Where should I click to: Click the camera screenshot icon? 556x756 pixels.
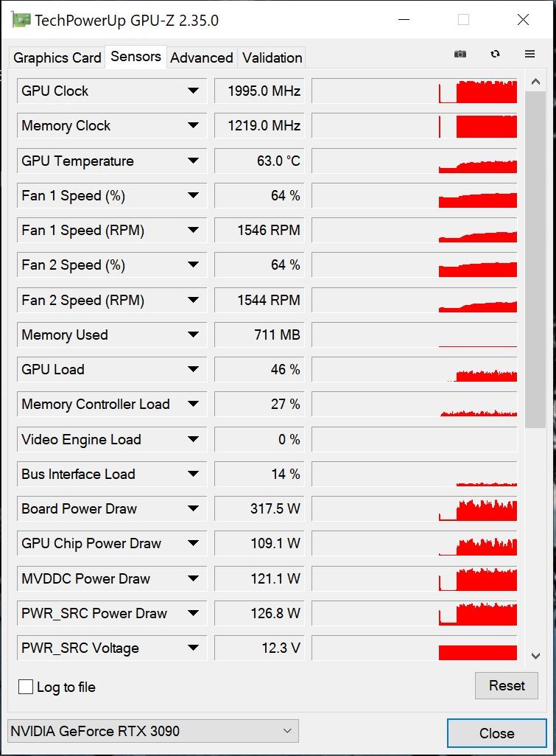(x=460, y=54)
